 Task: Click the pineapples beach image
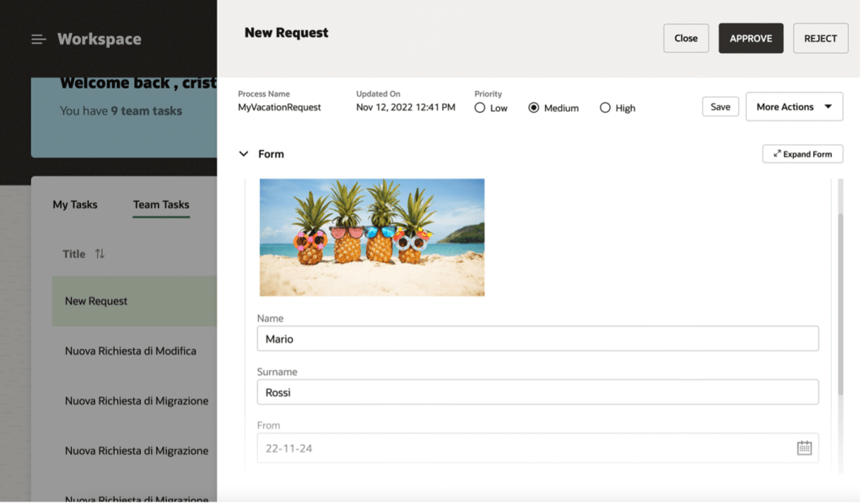click(x=372, y=237)
